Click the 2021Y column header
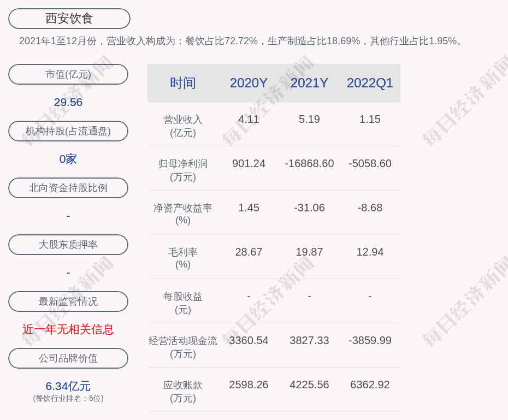The image size is (508, 420). click(309, 83)
